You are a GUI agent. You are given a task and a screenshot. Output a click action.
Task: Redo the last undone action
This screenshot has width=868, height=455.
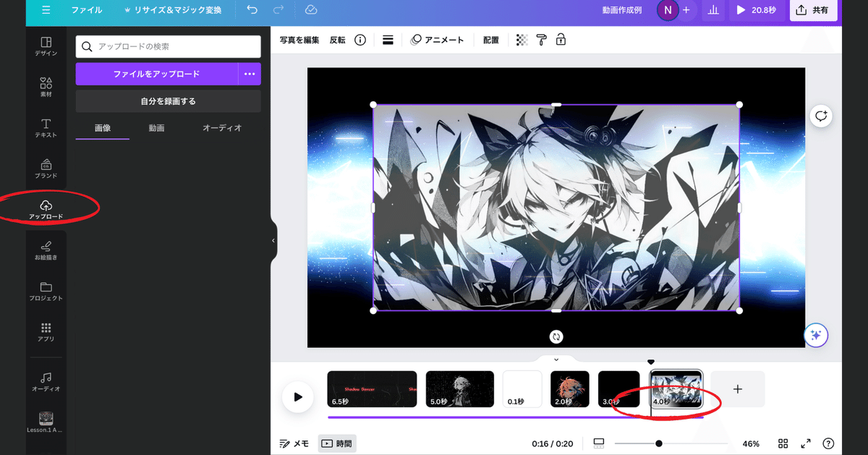coord(279,10)
